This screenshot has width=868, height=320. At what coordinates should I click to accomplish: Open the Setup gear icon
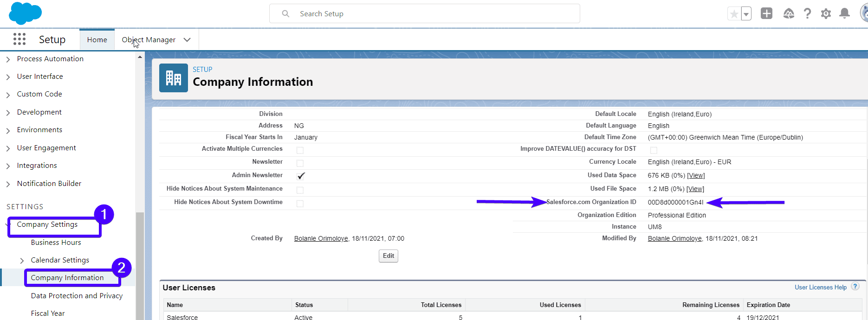pos(826,14)
